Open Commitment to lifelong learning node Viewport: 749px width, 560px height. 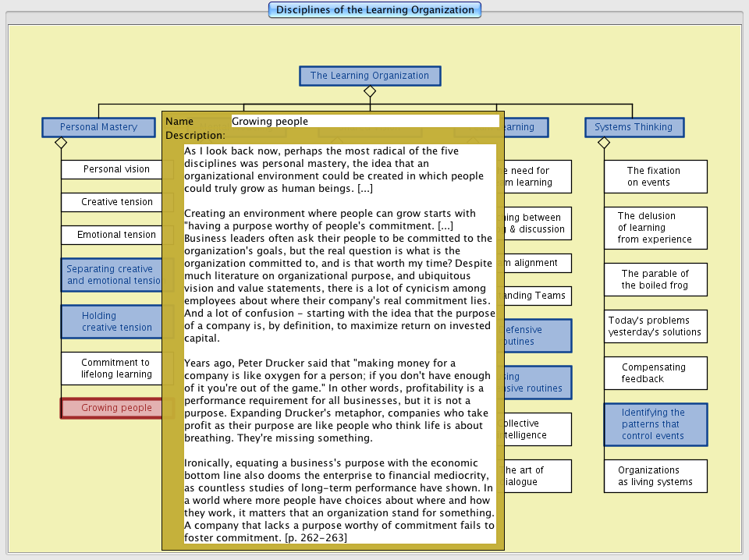pos(112,368)
